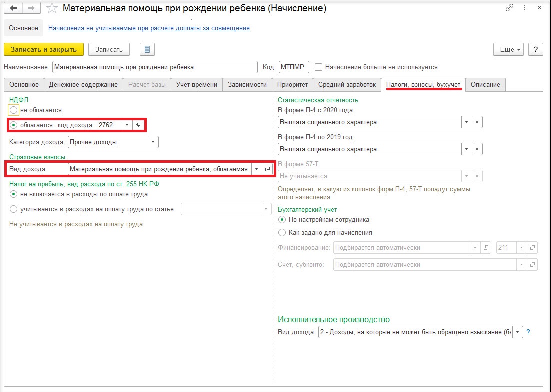Image resolution: width=551 pixels, height=392 pixels.
Task: Clear the П-4 по 2019 год field
Action: (x=477, y=149)
